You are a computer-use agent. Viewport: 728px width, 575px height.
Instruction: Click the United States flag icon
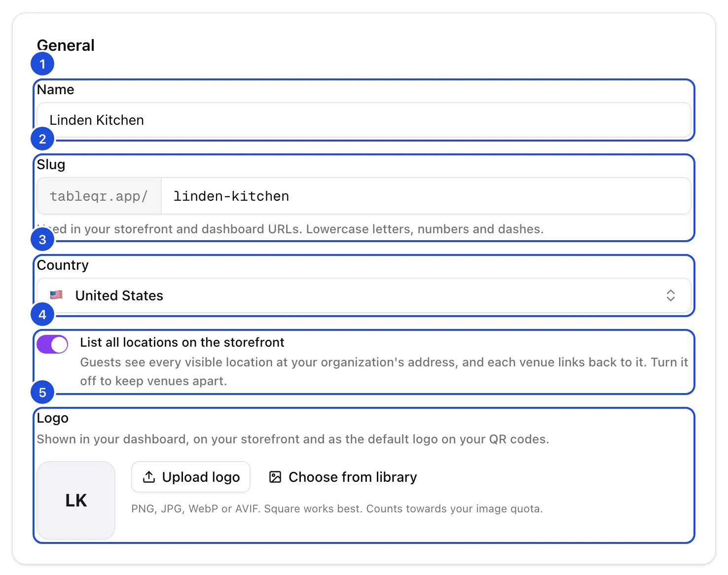click(x=56, y=295)
